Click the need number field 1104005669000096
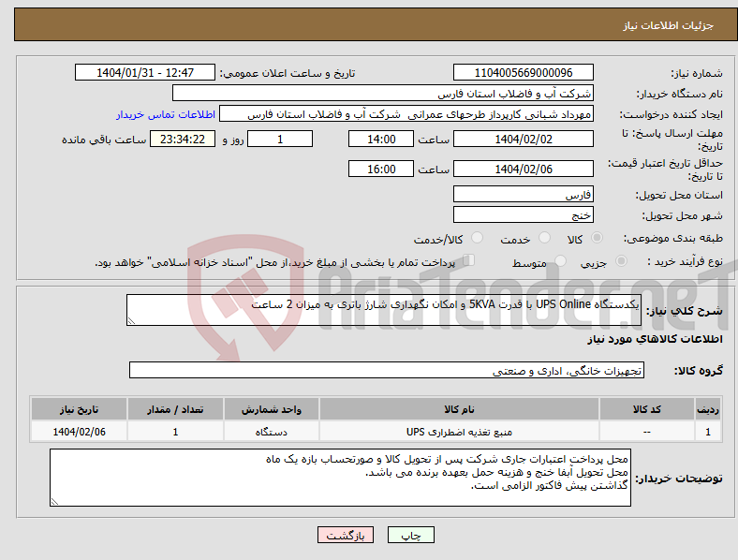738x560 pixels. tap(523, 72)
